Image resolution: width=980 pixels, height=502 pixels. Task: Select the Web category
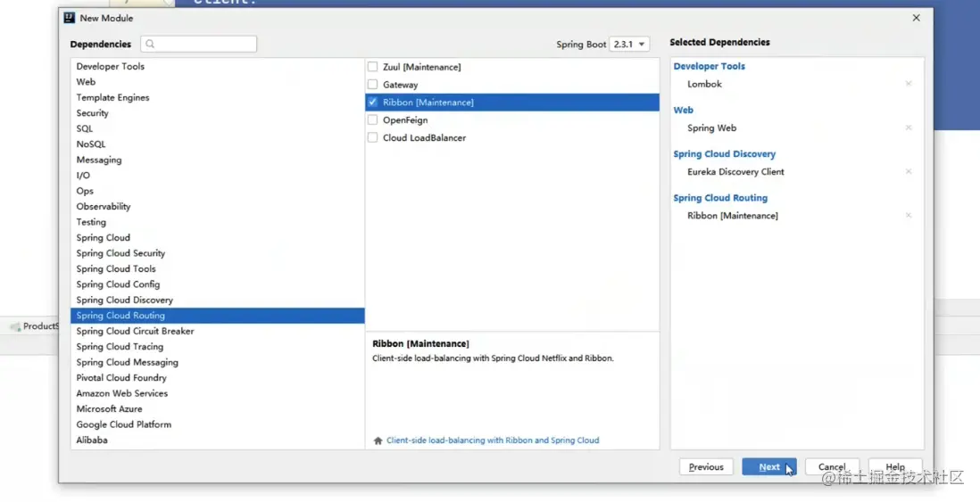[x=218, y=82]
